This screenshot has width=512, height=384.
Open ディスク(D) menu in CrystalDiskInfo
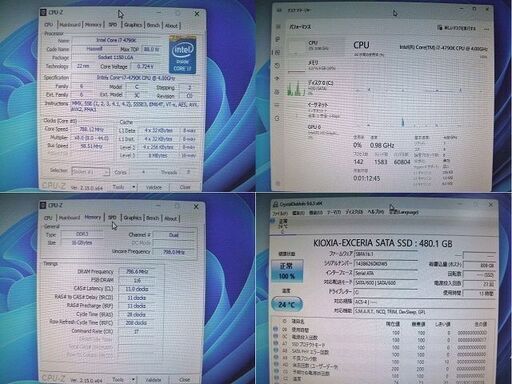click(x=354, y=212)
